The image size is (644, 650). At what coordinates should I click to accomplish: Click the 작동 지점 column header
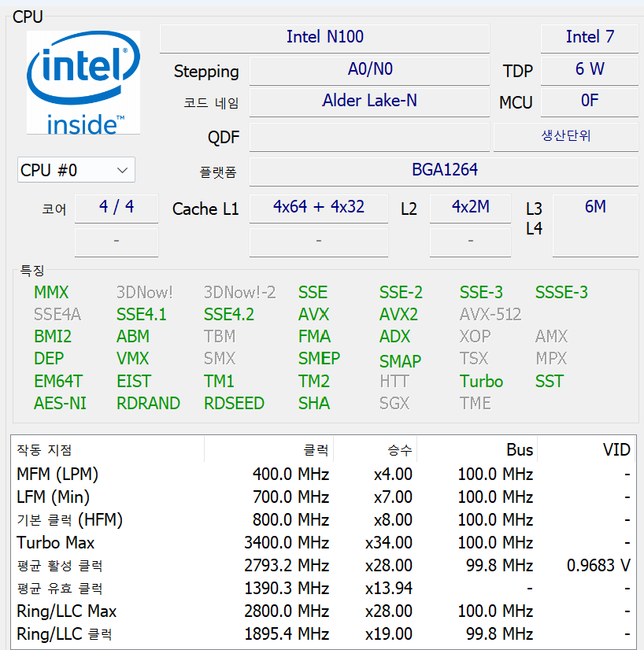(107, 450)
